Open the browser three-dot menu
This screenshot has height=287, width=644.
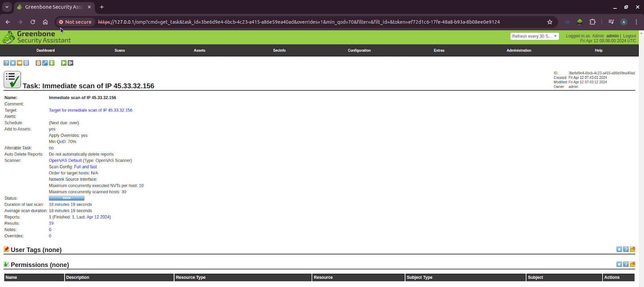point(636,22)
